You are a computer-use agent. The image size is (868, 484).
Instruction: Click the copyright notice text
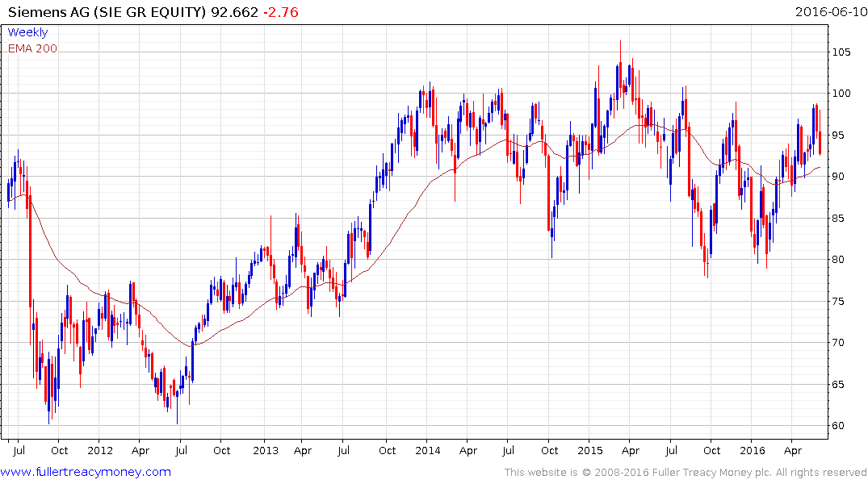tap(686, 473)
